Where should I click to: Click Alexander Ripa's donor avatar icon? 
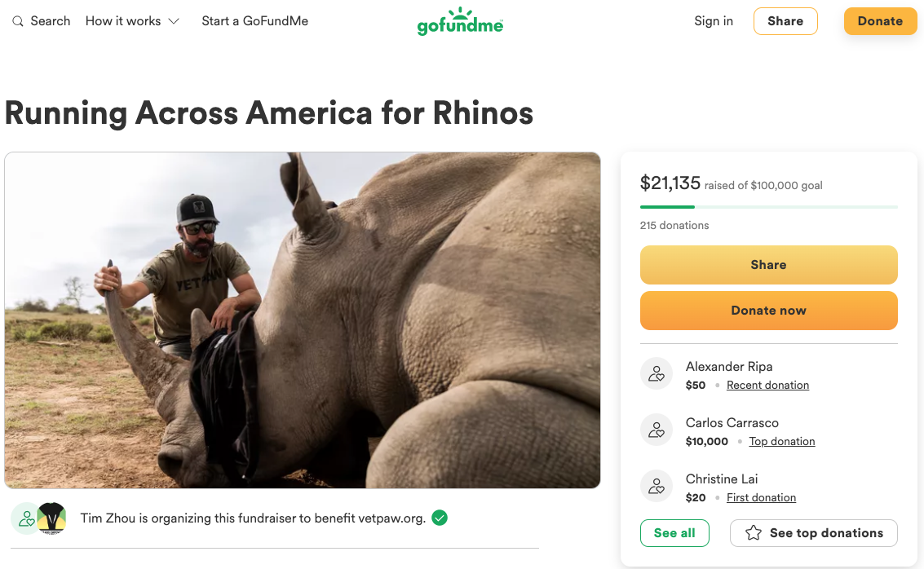(657, 374)
